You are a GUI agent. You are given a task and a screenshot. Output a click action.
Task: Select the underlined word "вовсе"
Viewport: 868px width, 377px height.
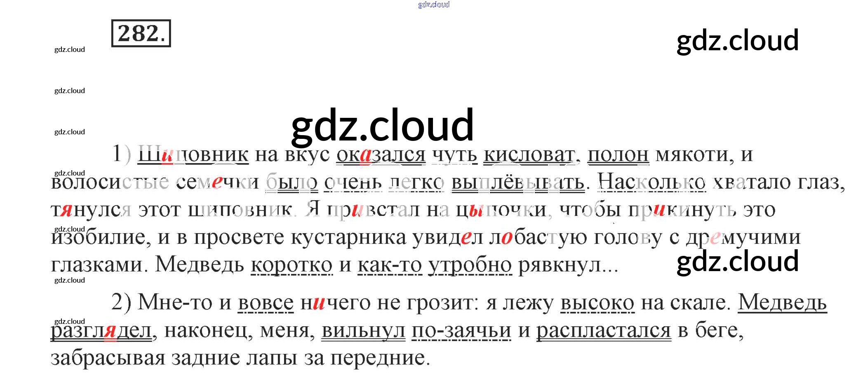pos(266,303)
